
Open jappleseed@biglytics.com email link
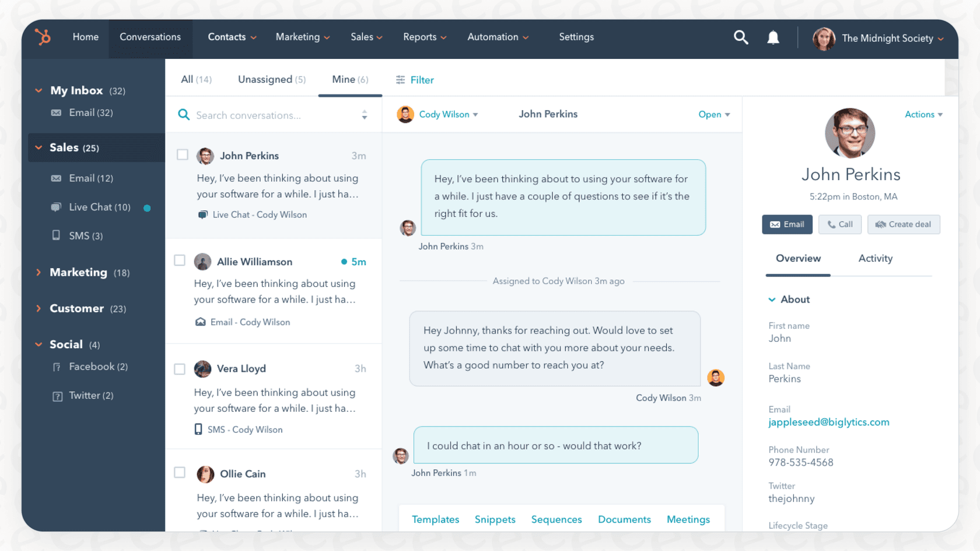point(828,422)
